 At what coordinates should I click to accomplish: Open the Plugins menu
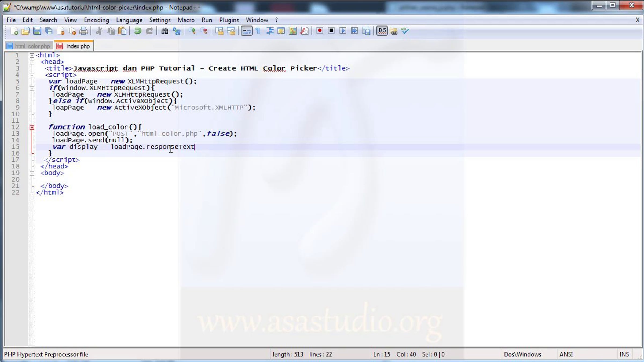(229, 20)
